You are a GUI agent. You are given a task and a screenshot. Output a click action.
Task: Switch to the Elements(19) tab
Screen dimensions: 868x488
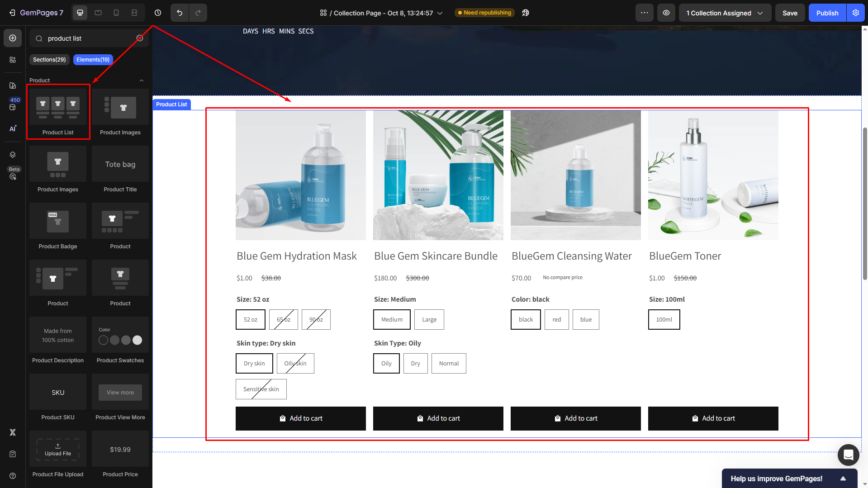(x=93, y=60)
